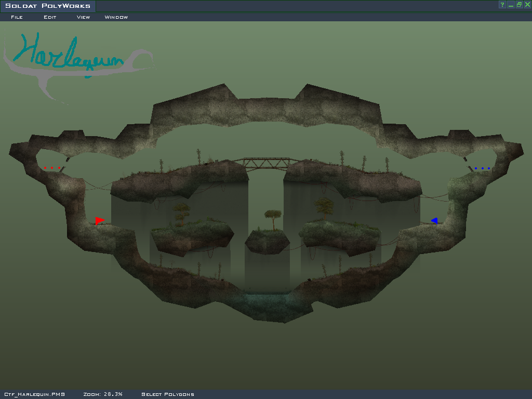Restore down the PolyWorks window
This screenshot has height=399, width=532.
(x=519, y=5)
